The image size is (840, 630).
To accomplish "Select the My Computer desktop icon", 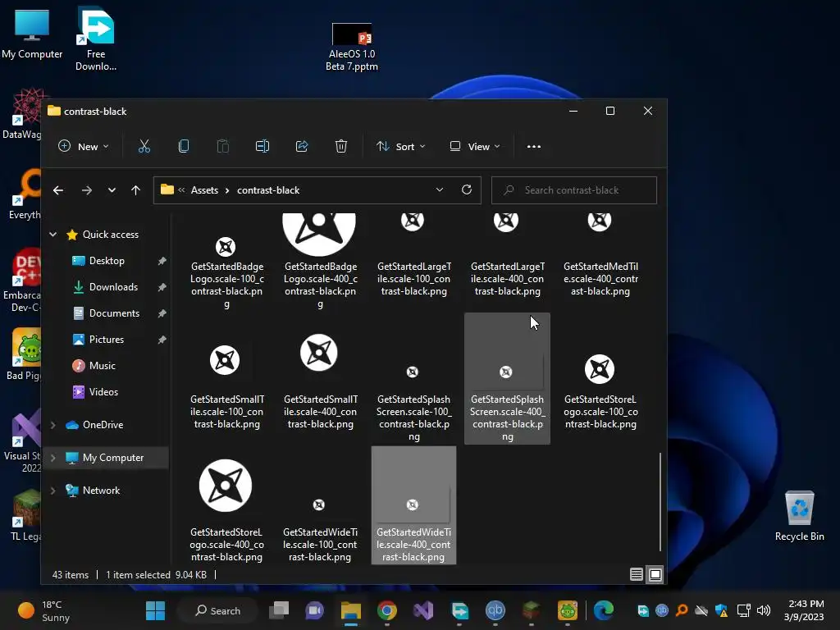I will 32,34.
